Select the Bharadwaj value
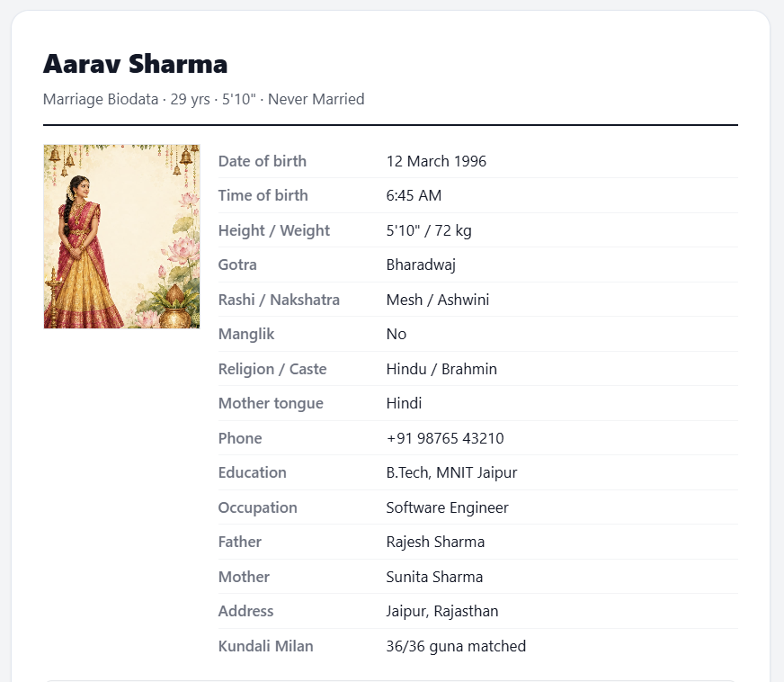Image resolution: width=784 pixels, height=682 pixels. (421, 265)
